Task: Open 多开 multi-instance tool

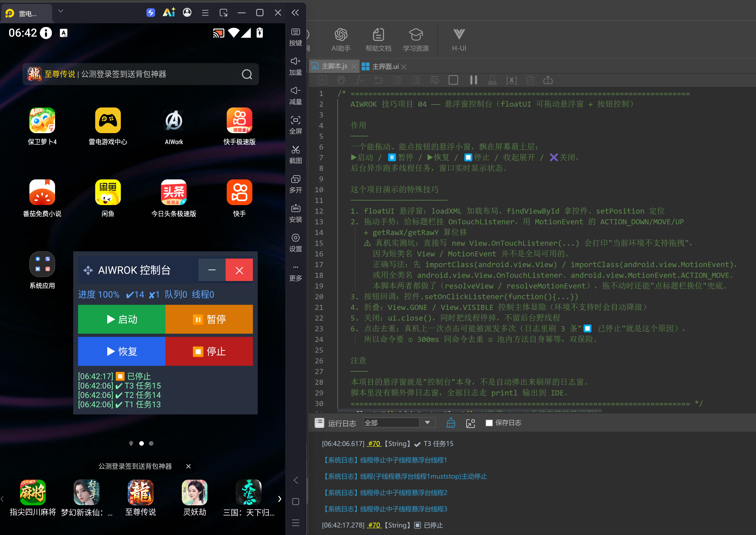Action: point(295,184)
